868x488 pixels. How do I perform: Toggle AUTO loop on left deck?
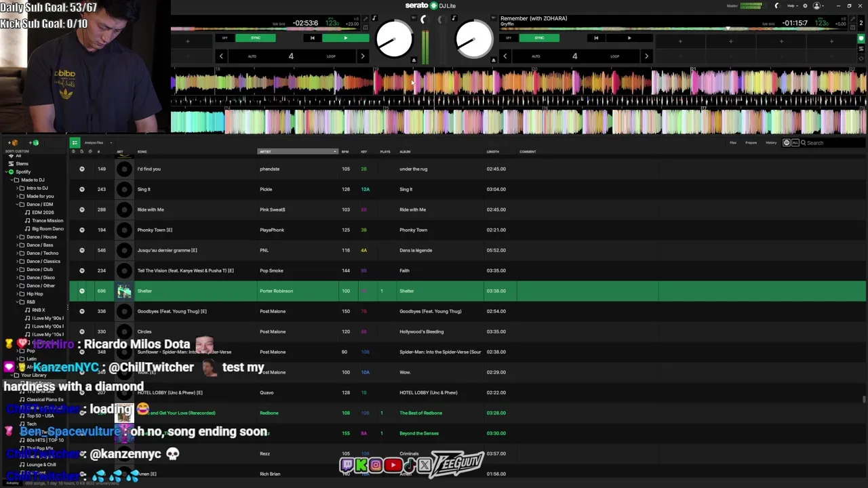point(252,56)
